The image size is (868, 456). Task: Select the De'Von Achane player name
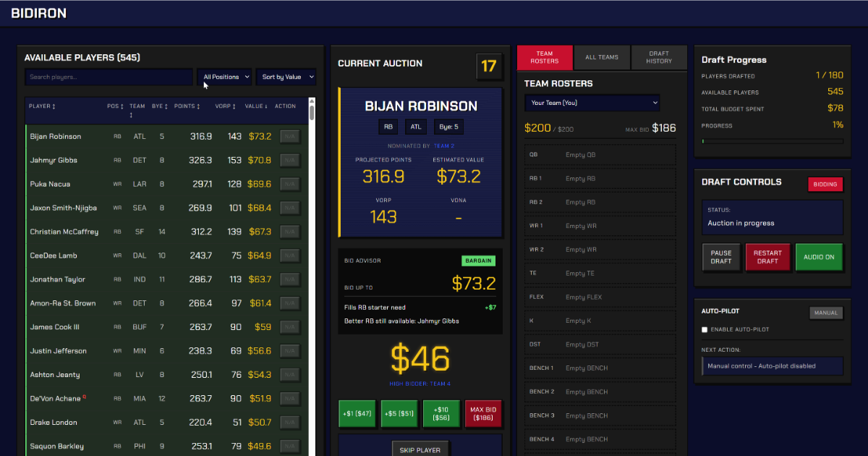(56, 399)
